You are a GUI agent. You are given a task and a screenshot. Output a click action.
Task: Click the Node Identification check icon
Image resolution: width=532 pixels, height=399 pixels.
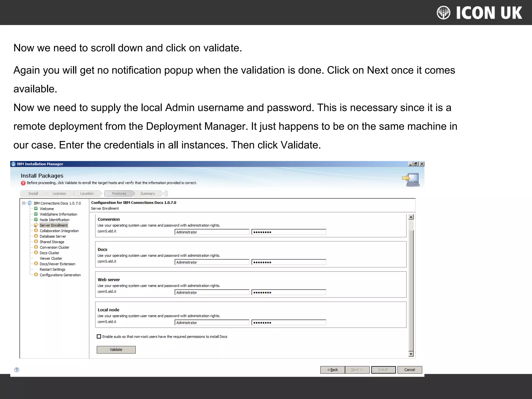click(x=36, y=220)
